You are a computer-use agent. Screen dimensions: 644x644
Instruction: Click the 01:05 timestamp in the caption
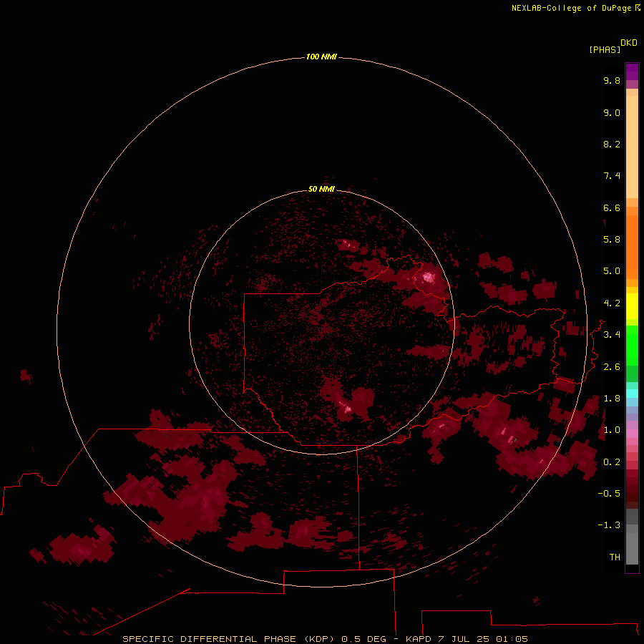(512, 639)
